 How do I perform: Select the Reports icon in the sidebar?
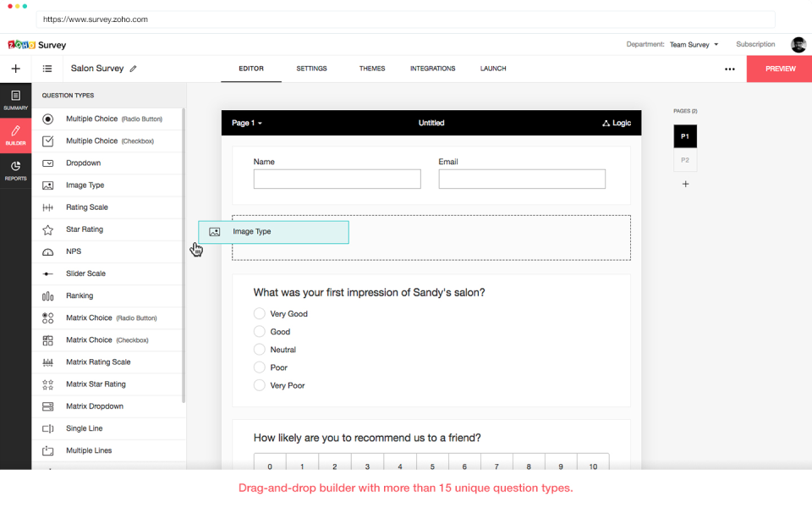(x=14, y=166)
